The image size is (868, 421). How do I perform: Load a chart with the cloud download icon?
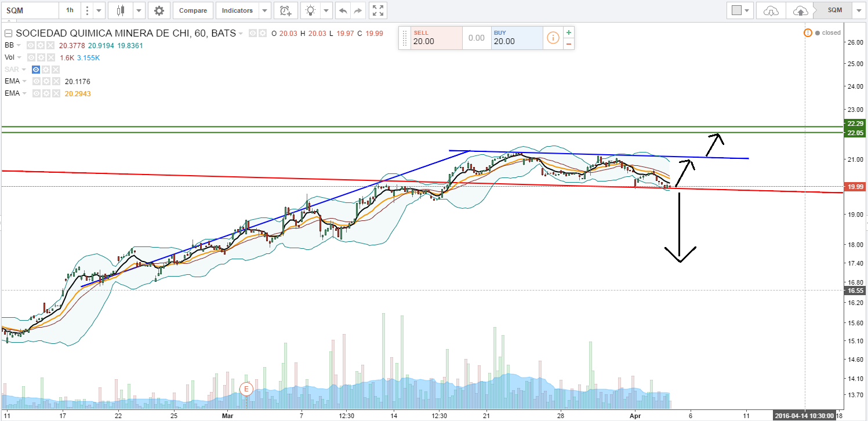pos(771,10)
